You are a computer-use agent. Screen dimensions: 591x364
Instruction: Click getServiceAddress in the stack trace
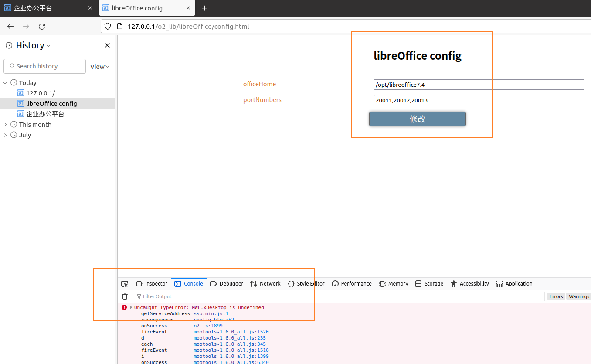pos(166,313)
